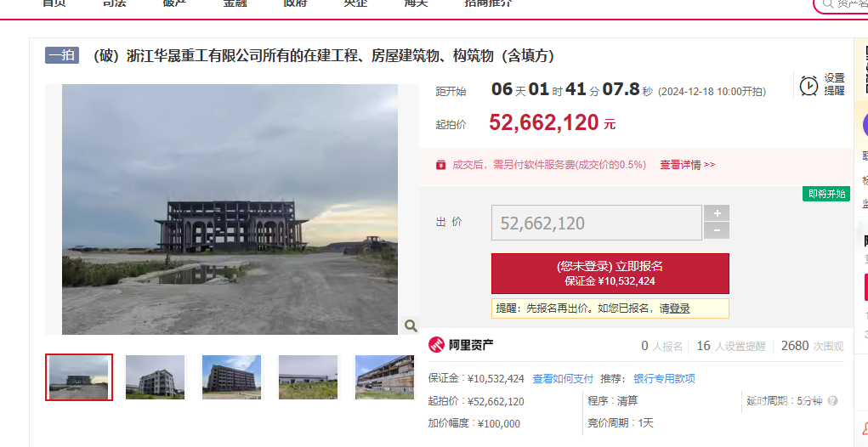Viewport: 868px width, 447px height.
Task: Click the 登录 link in reminder
Action: point(680,308)
